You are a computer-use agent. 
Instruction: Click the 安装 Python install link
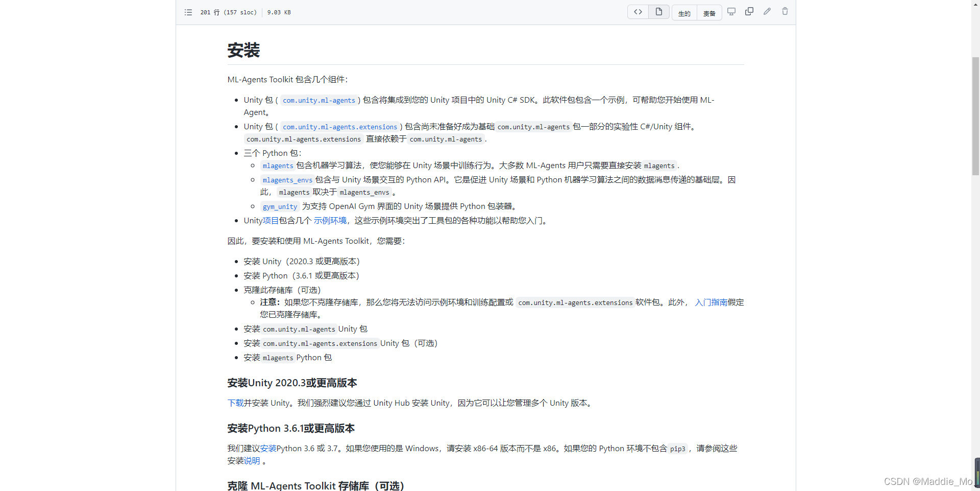pos(268,449)
